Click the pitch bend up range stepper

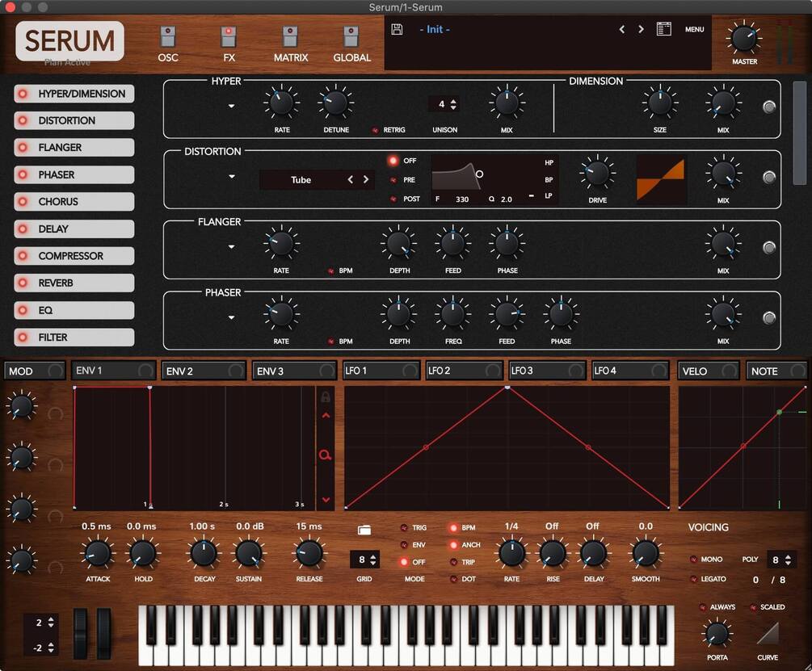tap(51, 623)
